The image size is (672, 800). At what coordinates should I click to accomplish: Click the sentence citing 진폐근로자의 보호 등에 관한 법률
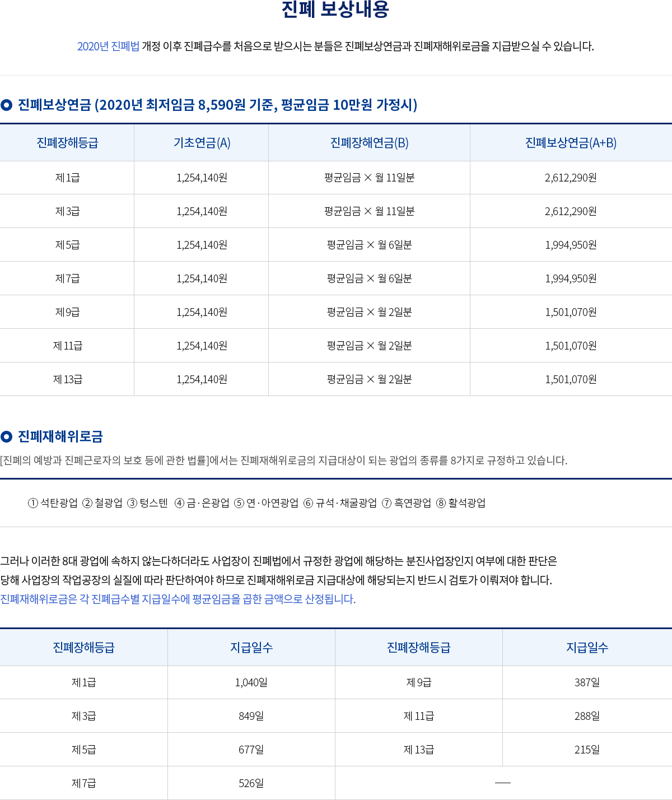pos(284,461)
